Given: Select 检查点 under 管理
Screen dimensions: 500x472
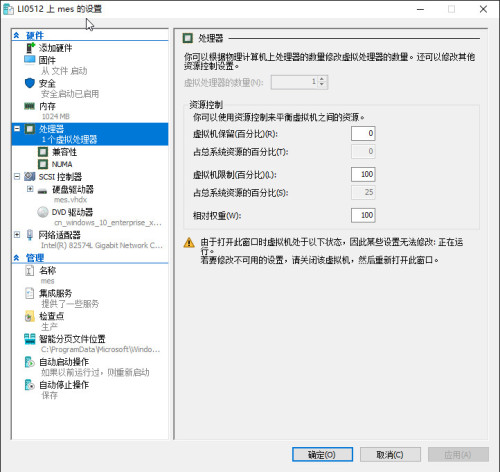Looking at the screenshot, I should pyautogui.click(x=51, y=316).
